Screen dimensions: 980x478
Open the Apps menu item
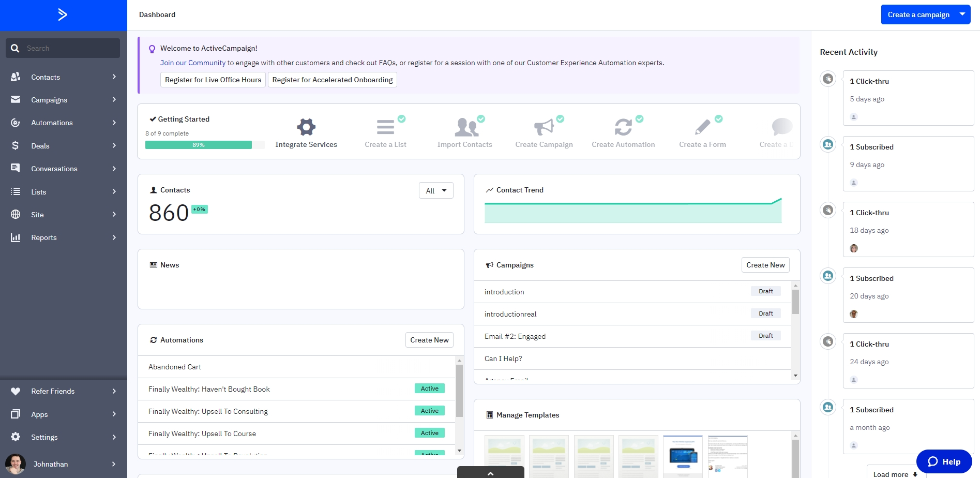[x=64, y=414]
